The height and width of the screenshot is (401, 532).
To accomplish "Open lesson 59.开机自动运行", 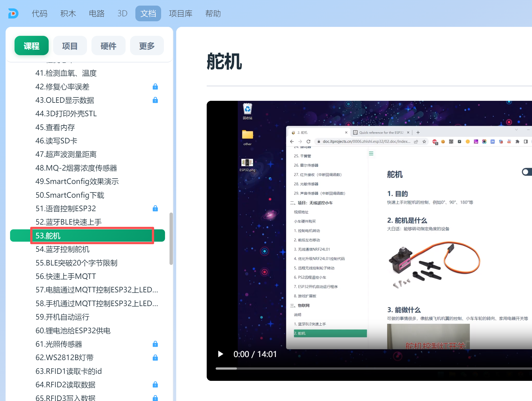I will [x=62, y=317].
